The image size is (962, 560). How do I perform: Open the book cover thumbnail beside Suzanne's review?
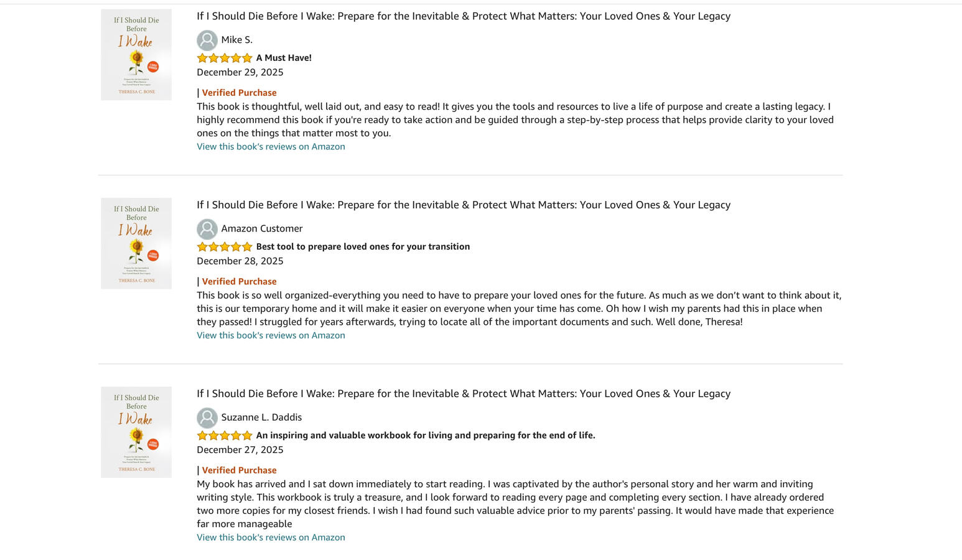point(136,432)
